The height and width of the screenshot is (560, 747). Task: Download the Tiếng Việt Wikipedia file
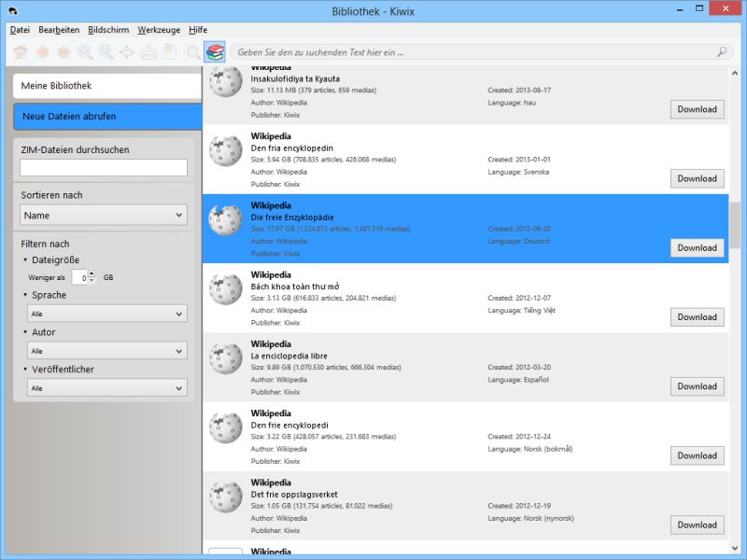click(x=697, y=317)
